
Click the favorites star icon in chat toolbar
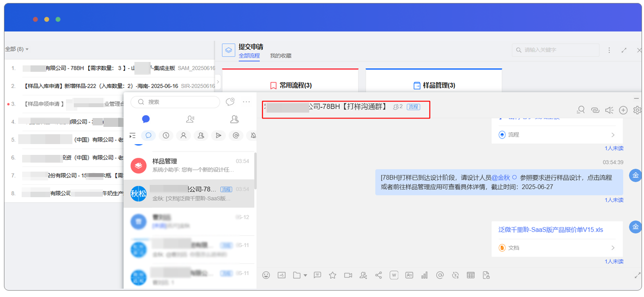(x=332, y=275)
